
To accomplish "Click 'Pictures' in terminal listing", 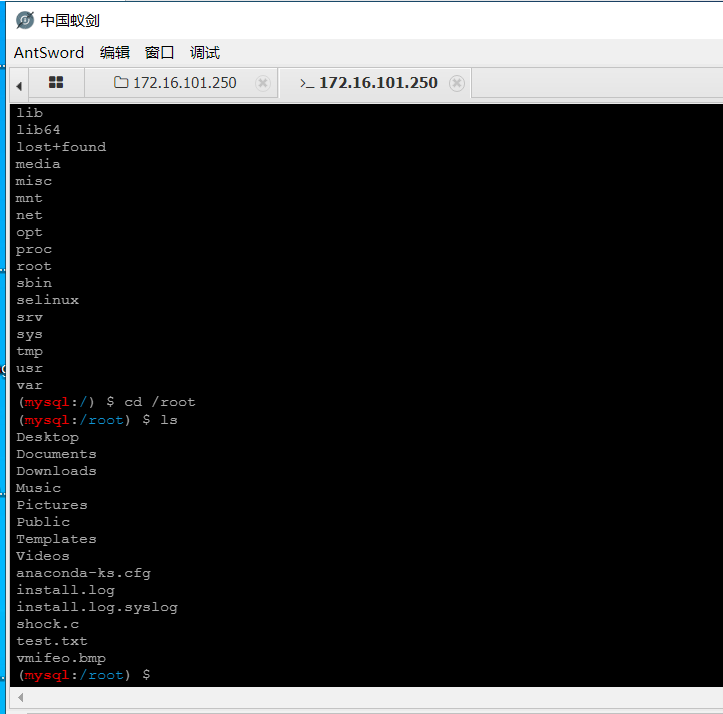I will pyautogui.click(x=52, y=505).
